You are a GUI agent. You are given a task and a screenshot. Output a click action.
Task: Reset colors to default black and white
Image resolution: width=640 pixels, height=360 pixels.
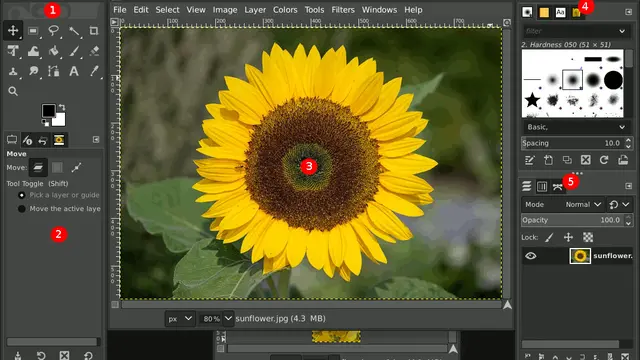(x=45, y=122)
